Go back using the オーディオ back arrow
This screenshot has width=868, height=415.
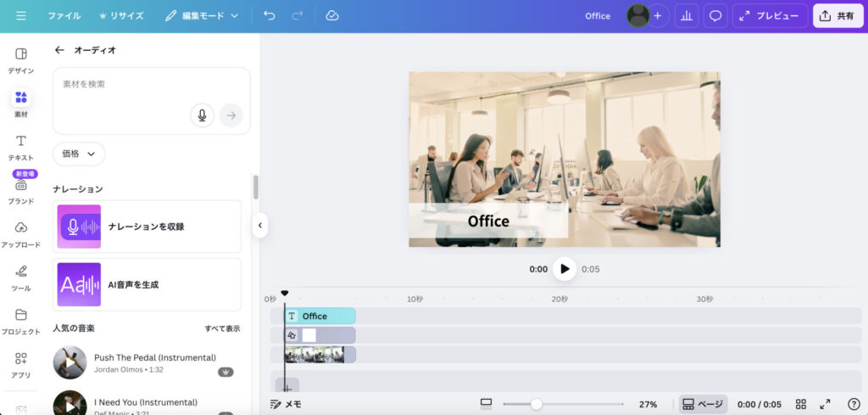point(59,50)
